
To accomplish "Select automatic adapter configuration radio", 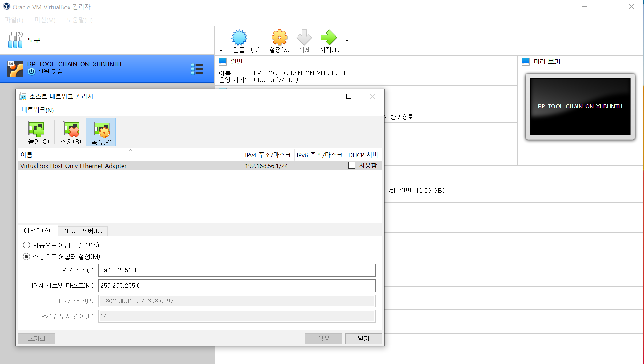I will coord(26,245).
